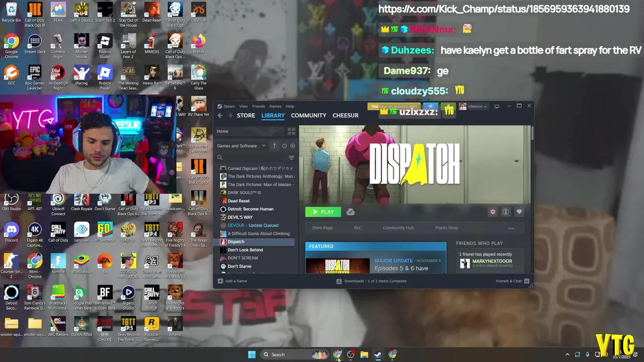Switch to the COMMUNITY tab
644x362 pixels.
(308, 115)
